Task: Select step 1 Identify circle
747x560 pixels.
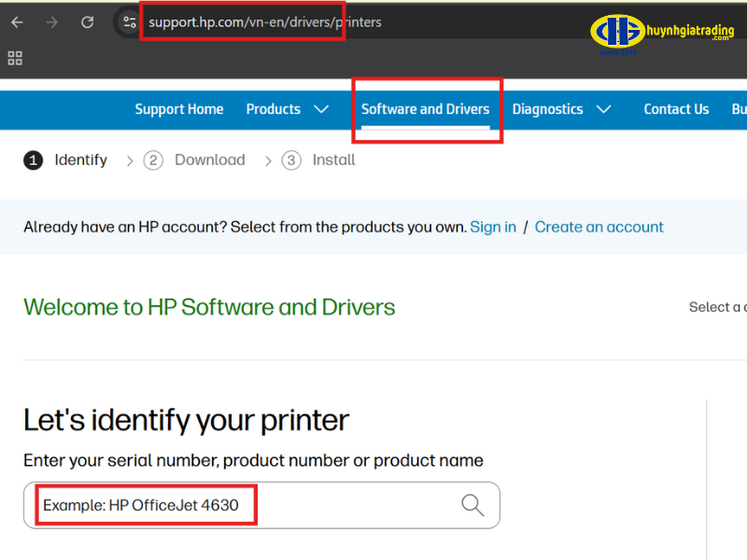Action: (34, 161)
